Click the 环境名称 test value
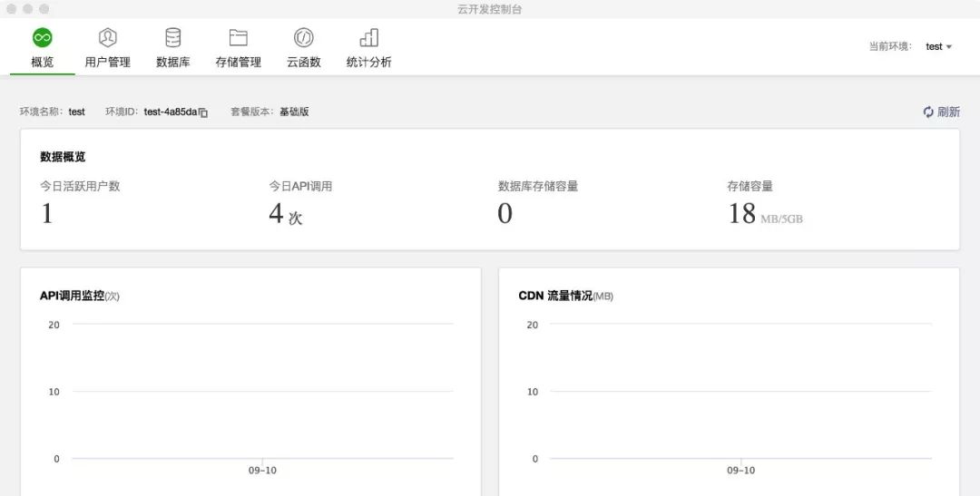Viewport: 980px width, 496px height. pyautogui.click(x=77, y=112)
